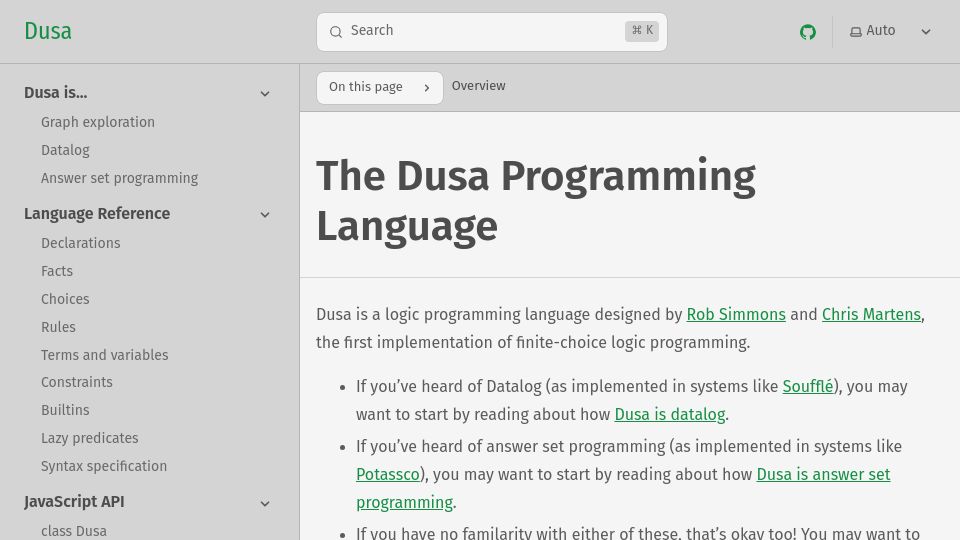Image resolution: width=960 pixels, height=540 pixels.
Task: Open Constraints reference page
Action: click(x=77, y=383)
